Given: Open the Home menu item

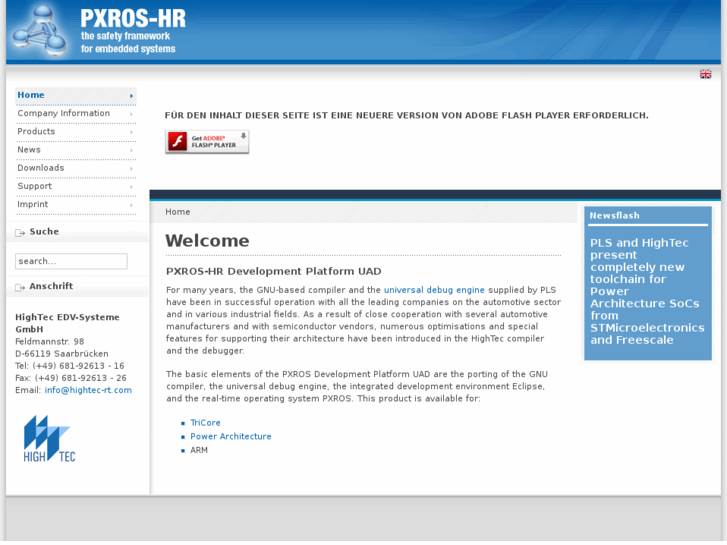Looking at the screenshot, I should [76, 96].
